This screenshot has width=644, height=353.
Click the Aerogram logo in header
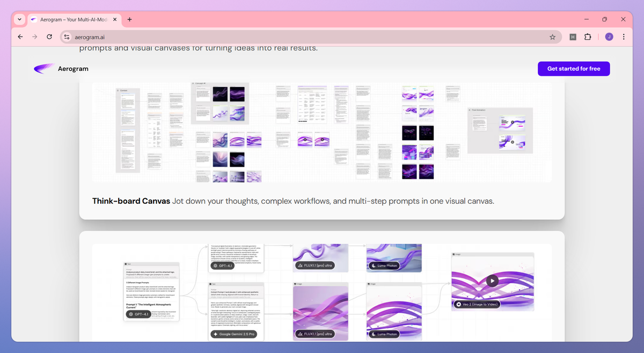(61, 69)
